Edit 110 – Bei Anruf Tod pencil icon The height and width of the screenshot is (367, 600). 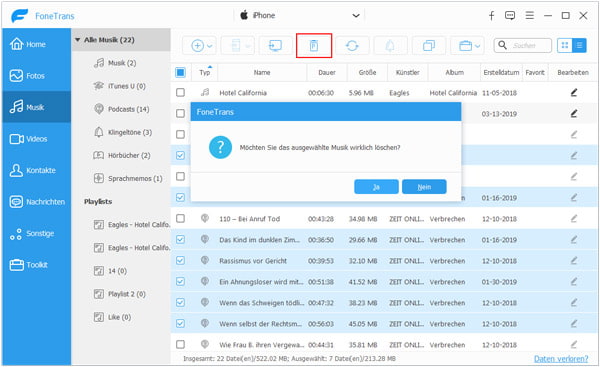click(x=574, y=219)
